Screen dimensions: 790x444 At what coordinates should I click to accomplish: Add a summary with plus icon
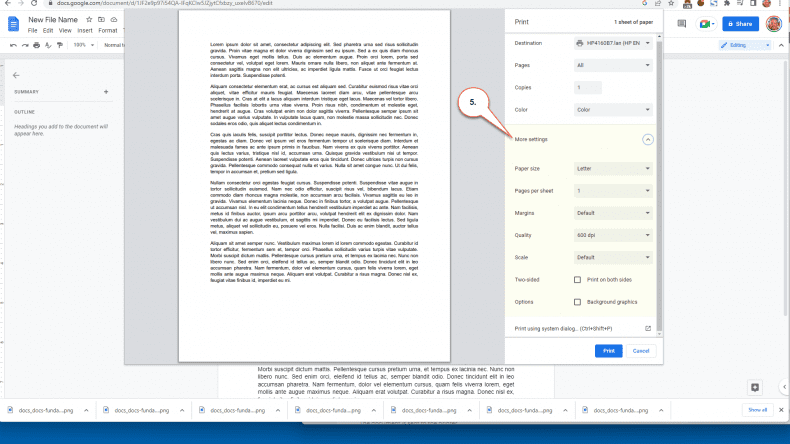click(x=106, y=92)
